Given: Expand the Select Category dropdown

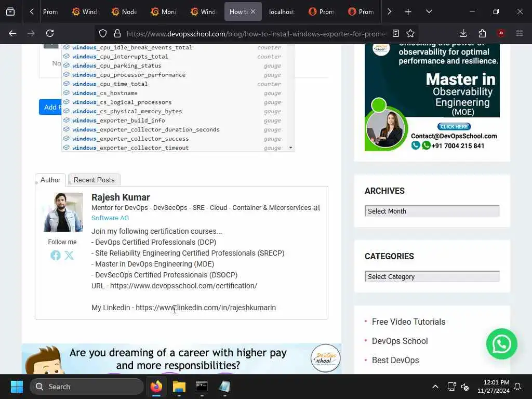Looking at the screenshot, I should 432,276.
